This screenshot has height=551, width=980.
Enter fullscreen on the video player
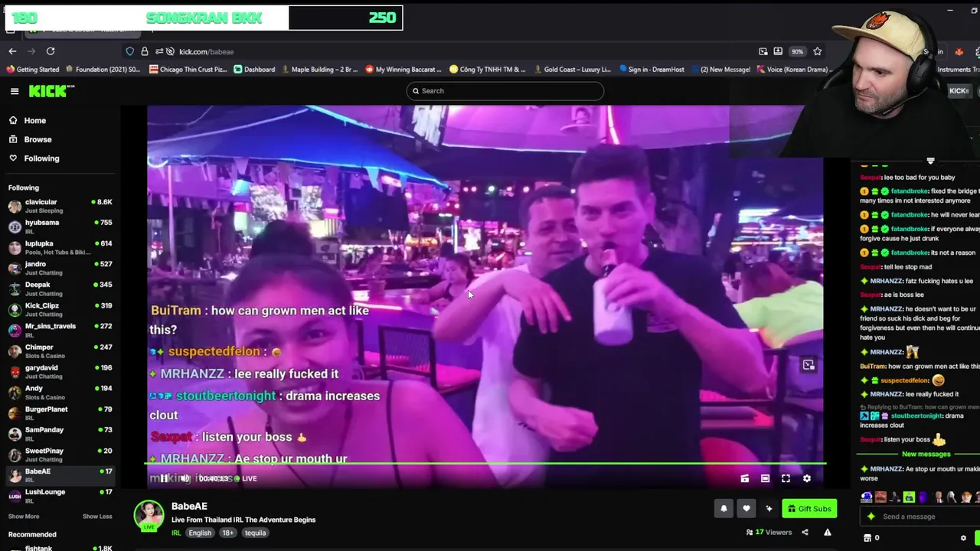tap(786, 478)
